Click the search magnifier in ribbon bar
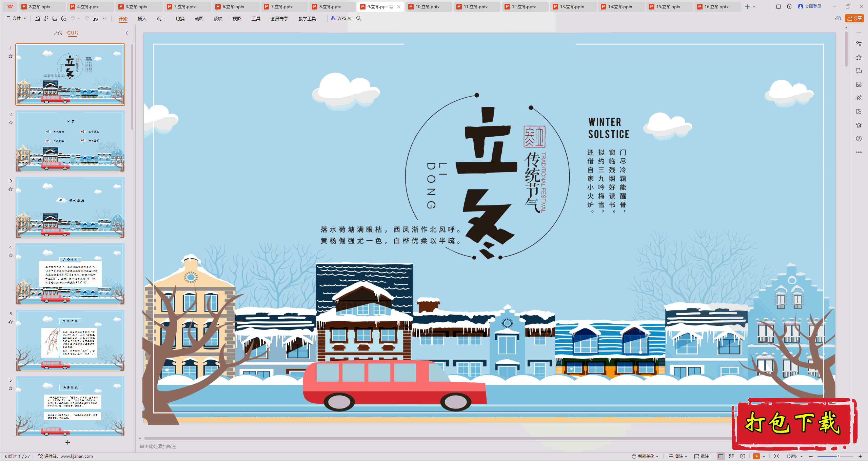 (x=359, y=18)
